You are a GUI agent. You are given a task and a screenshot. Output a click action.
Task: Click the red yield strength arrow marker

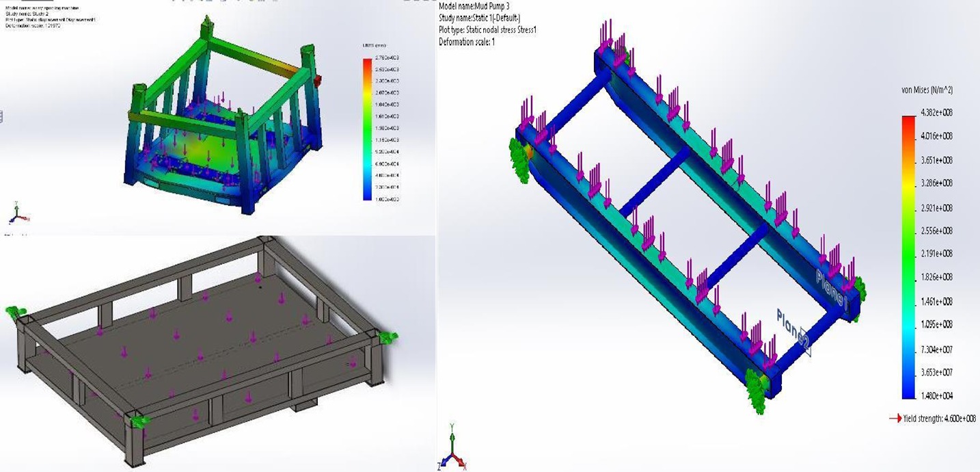[x=895, y=419]
